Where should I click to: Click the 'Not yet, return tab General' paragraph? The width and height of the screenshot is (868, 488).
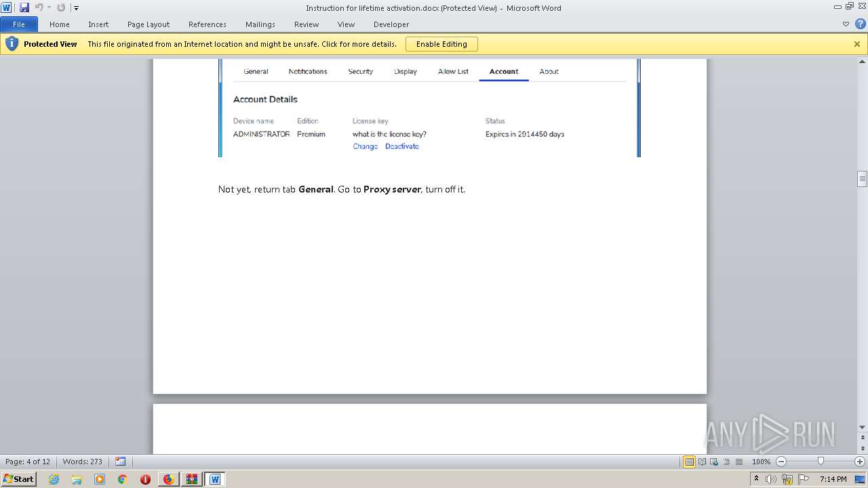pos(342,189)
